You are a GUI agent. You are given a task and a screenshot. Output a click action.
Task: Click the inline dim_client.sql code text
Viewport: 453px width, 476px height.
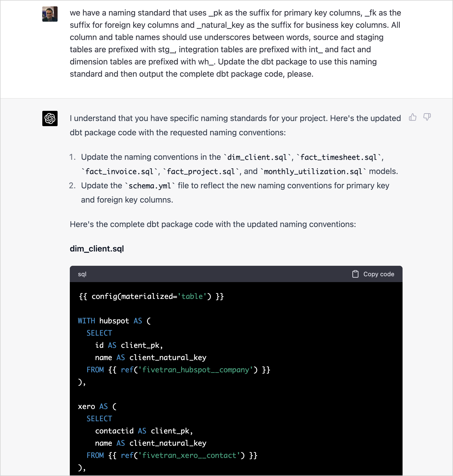click(257, 157)
